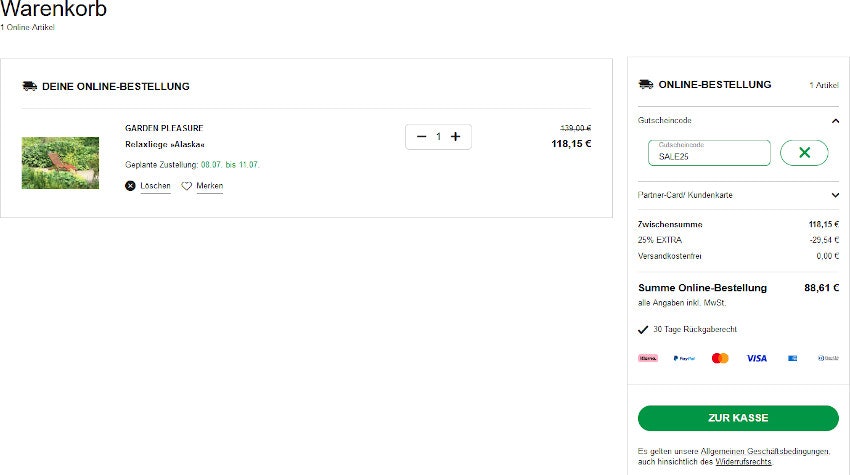
Task: Click the Merken heart icon
Action: [186, 186]
